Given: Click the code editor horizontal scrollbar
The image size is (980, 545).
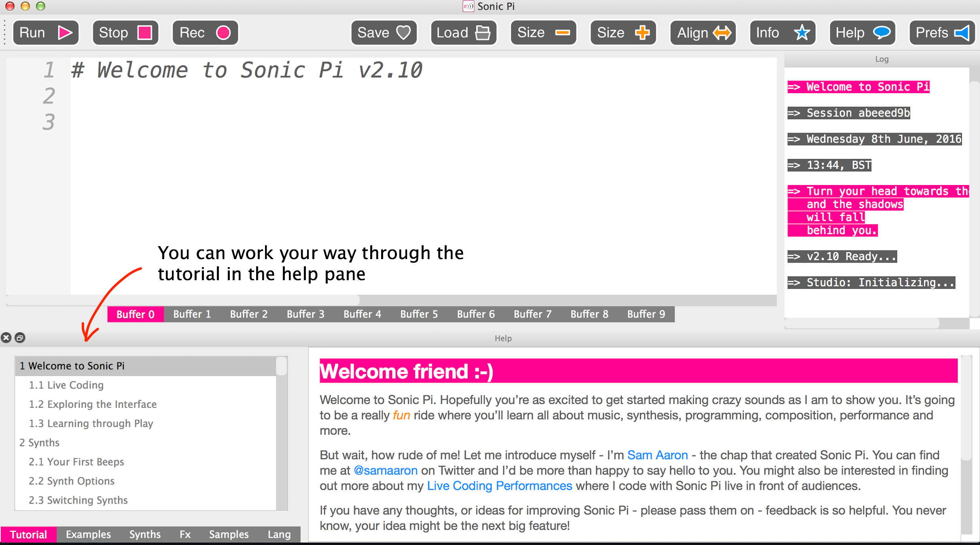Looking at the screenshot, I should click(183, 300).
